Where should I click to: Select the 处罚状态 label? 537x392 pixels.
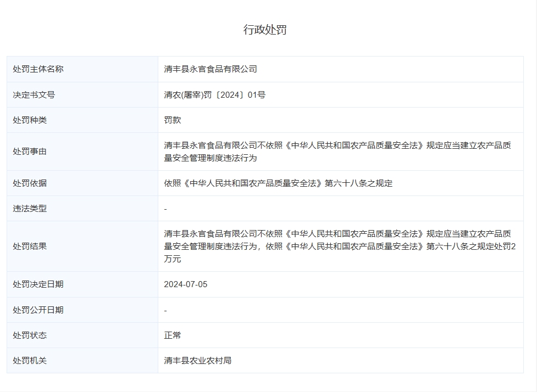point(30,335)
